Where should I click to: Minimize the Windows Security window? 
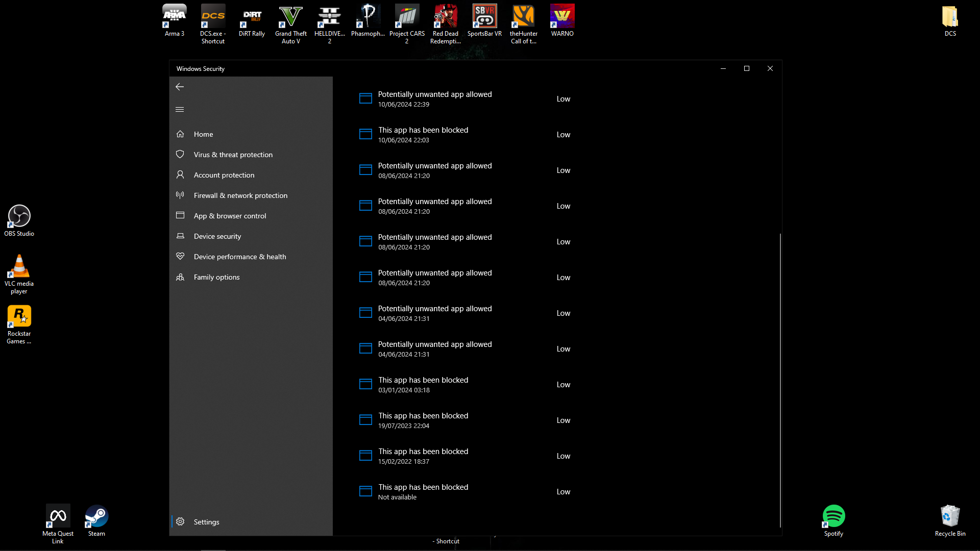723,68
